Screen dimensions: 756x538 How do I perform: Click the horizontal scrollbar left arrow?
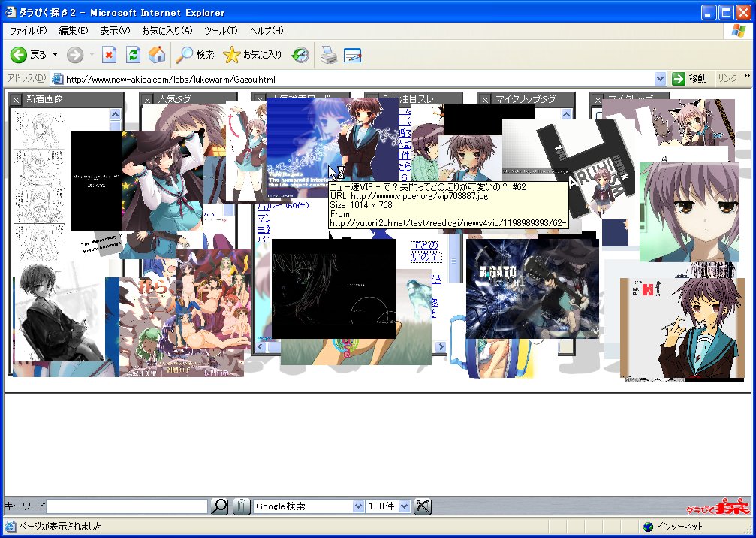coord(261,346)
